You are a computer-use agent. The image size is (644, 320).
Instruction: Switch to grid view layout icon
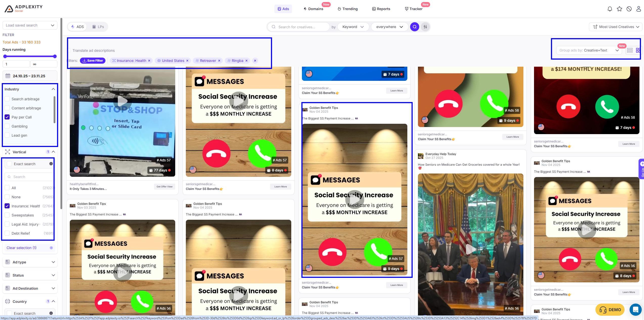click(638, 50)
